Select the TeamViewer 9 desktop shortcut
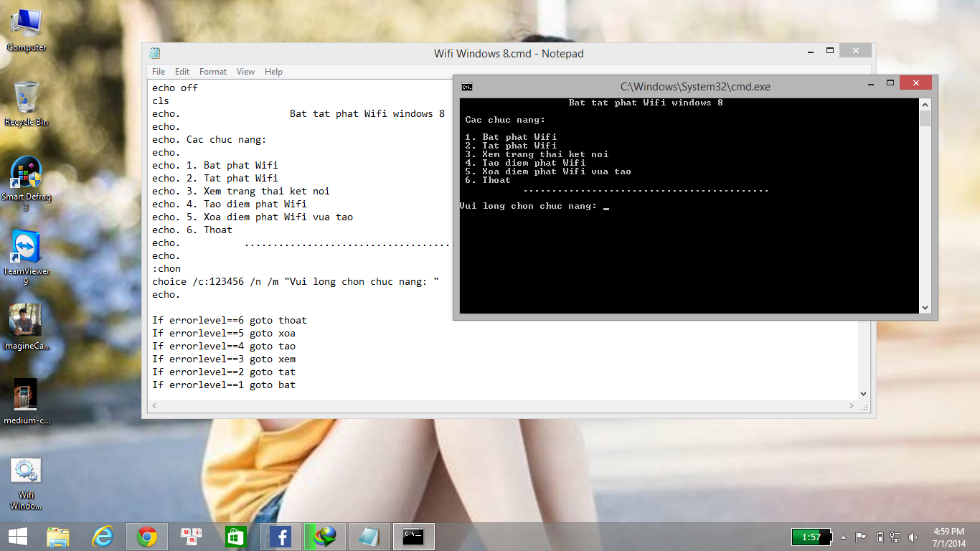Screen dimensions: 980x551 27,259
